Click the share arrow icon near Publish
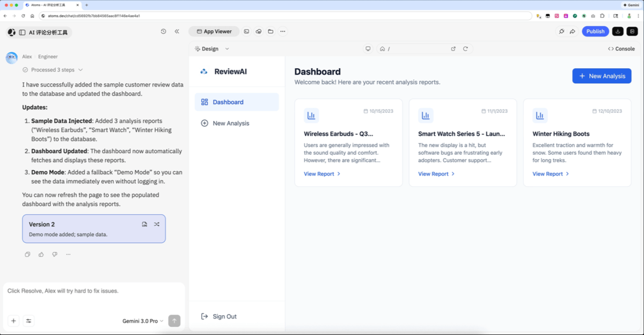Viewport: 644px width, 335px height. (573, 32)
